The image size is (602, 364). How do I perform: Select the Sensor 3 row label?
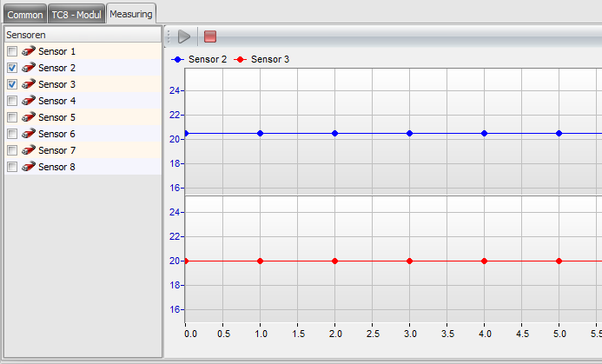click(x=56, y=84)
